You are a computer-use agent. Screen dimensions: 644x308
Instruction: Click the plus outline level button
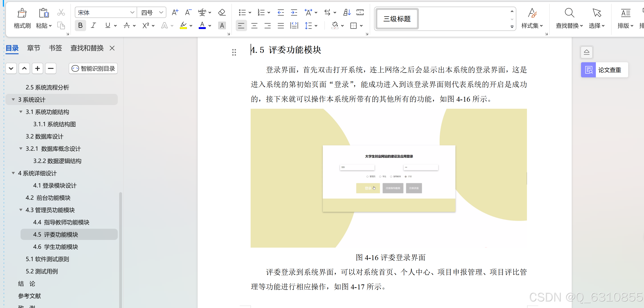38,68
